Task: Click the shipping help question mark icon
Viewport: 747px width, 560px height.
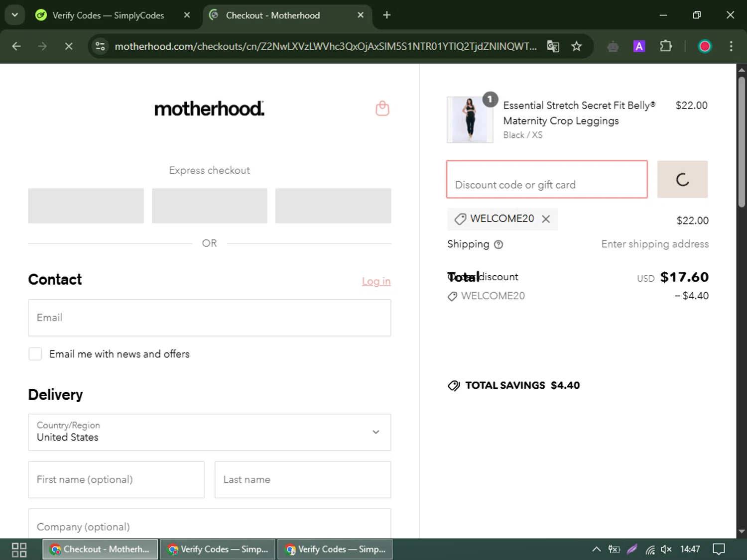Action: pos(498,244)
